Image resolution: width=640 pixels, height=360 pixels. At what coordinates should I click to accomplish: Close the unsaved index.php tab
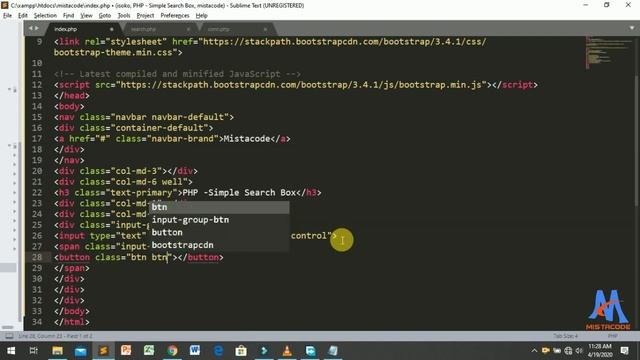[x=111, y=29]
